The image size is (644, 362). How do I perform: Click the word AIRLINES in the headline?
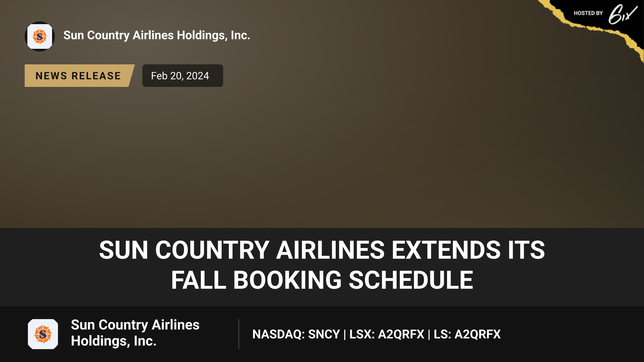(x=330, y=250)
